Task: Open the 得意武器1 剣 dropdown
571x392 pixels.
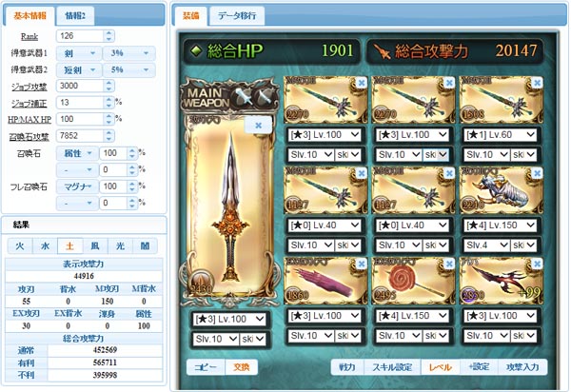Action: [79, 53]
